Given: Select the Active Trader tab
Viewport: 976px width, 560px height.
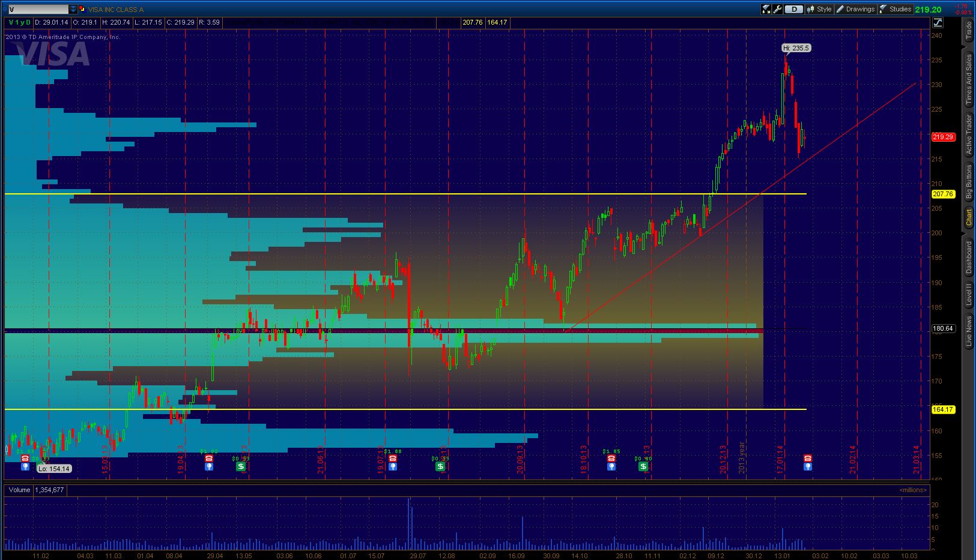Looking at the screenshot, I should 968,134.
